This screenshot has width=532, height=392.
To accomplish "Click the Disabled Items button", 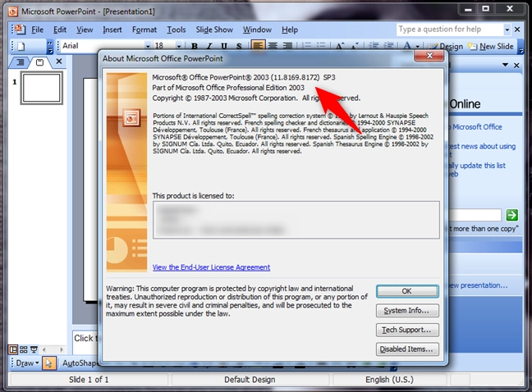I will click(x=407, y=349).
